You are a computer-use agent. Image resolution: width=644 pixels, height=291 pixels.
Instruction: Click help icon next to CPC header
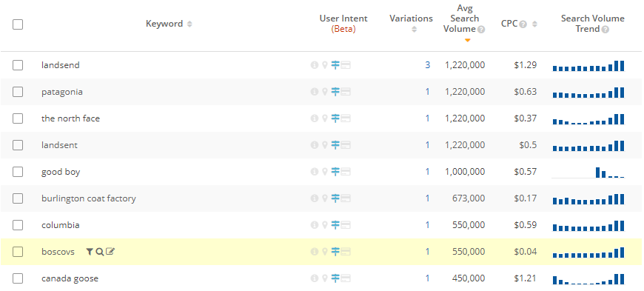click(523, 24)
